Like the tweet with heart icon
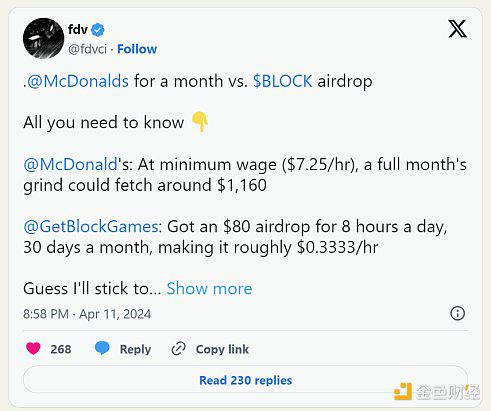This screenshot has height=411, width=491. 33,349
